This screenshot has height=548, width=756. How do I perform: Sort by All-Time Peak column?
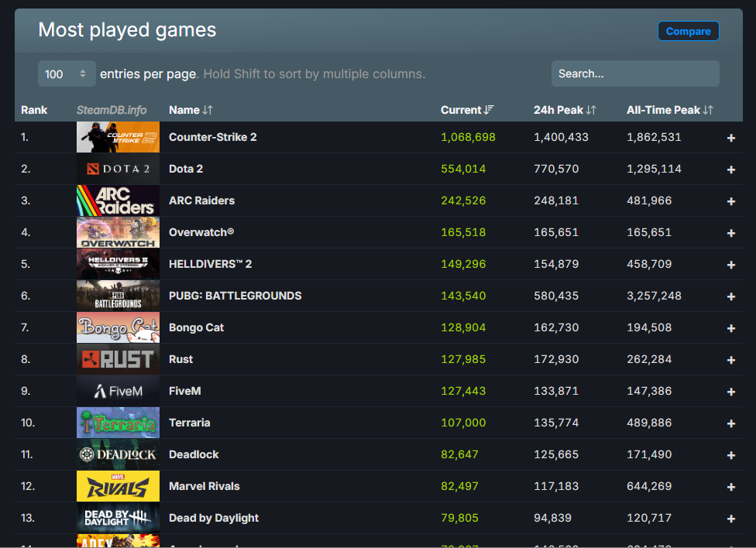tap(669, 110)
